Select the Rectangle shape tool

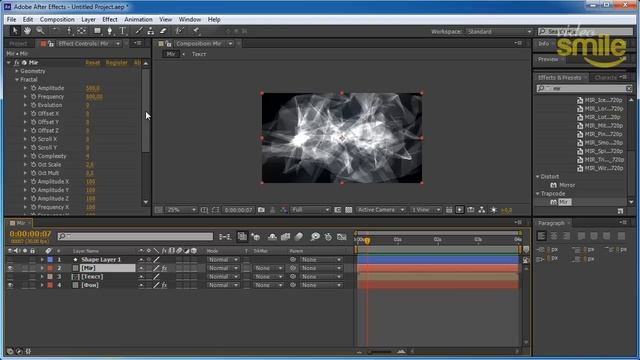pyautogui.click(x=97, y=31)
